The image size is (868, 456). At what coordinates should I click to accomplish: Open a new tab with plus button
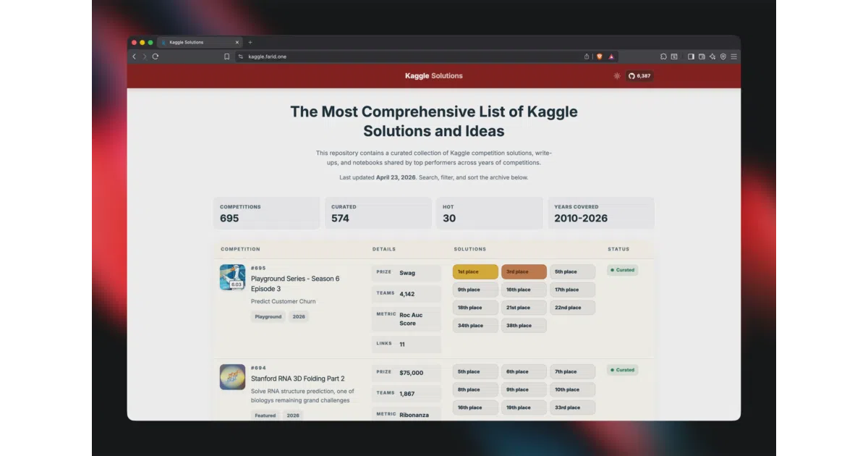pos(250,43)
